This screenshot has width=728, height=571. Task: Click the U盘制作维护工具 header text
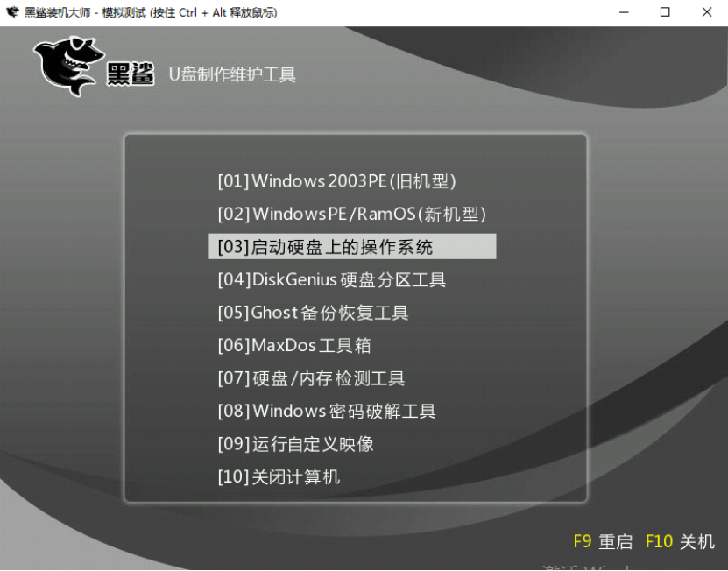[232, 76]
